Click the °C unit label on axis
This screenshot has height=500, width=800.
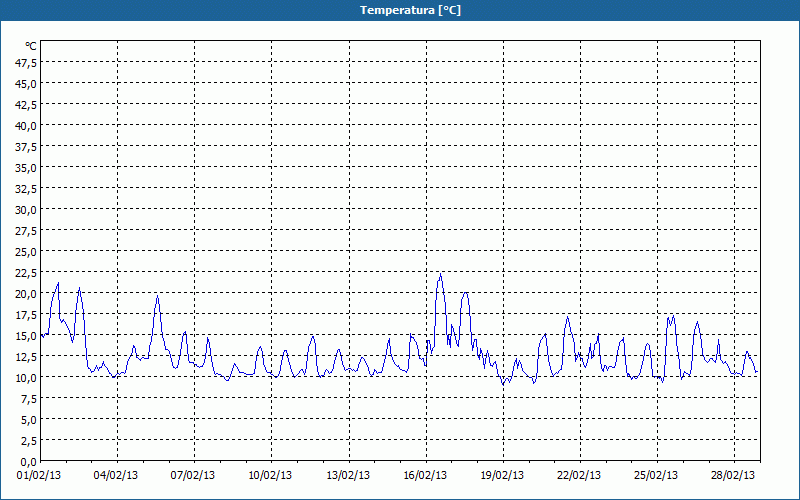pos(31,46)
